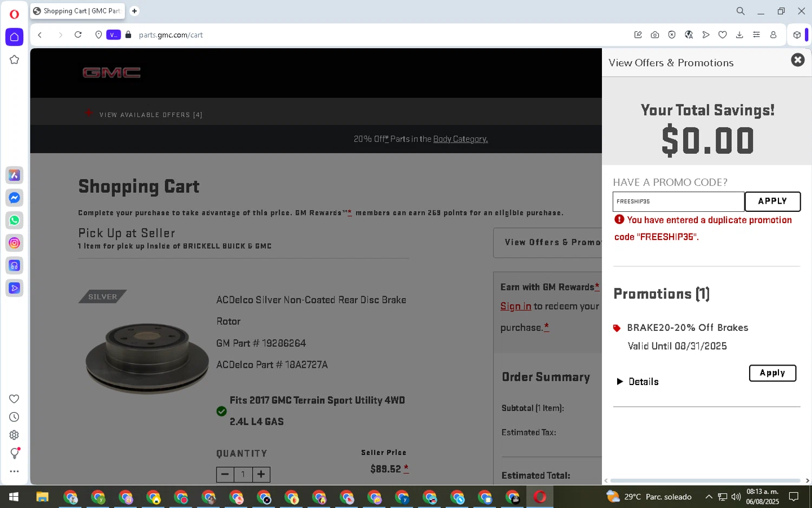Open File Explorer from the taskbar

point(42,497)
